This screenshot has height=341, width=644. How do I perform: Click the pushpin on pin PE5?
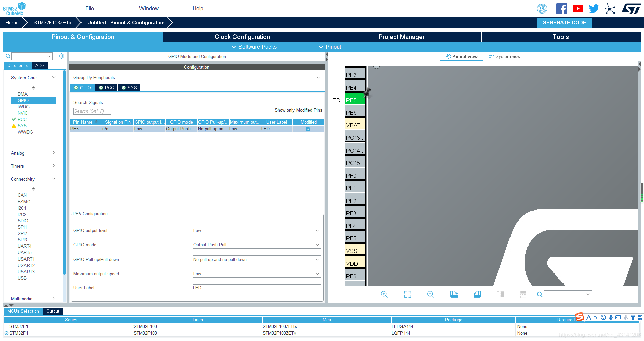point(368,92)
